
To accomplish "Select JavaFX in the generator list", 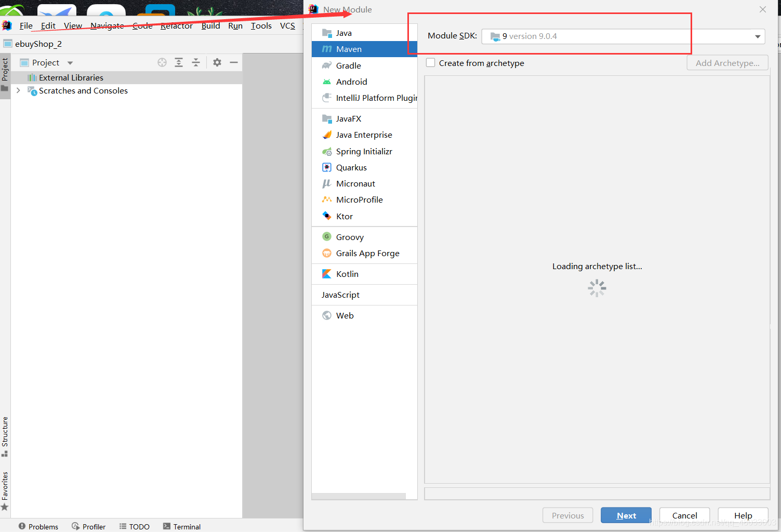I will (x=364, y=118).
